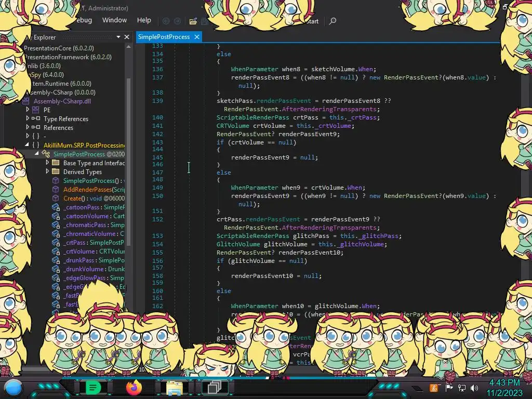Click the Windows Start orb

[14, 388]
